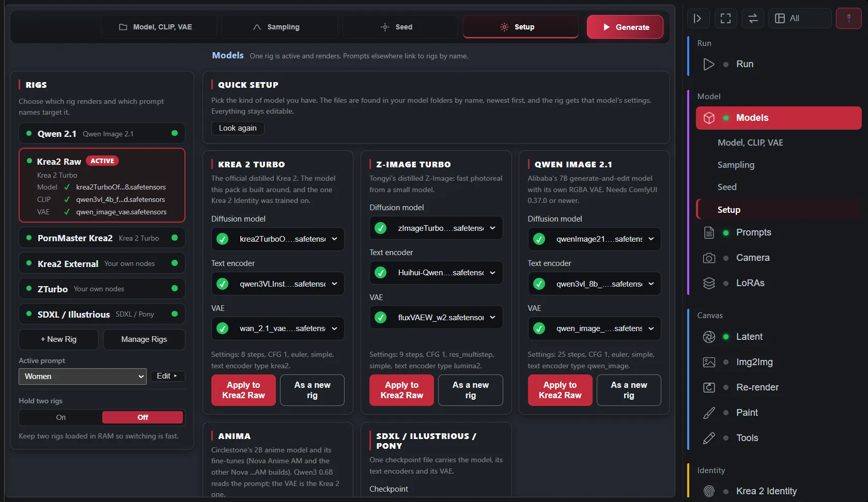
Task: Click the Prompts document icon
Action: coord(709,232)
